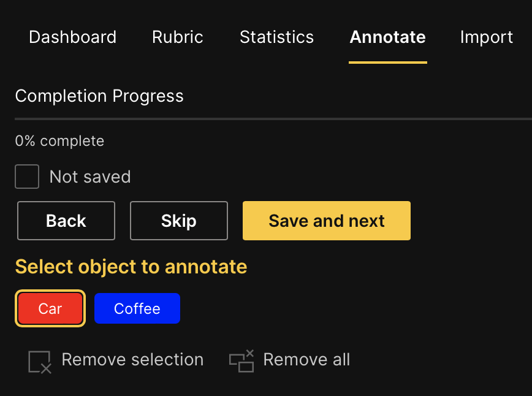The width and height of the screenshot is (532, 396).
Task: Open the Dashboard tab
Action: [x=72, y=37]
